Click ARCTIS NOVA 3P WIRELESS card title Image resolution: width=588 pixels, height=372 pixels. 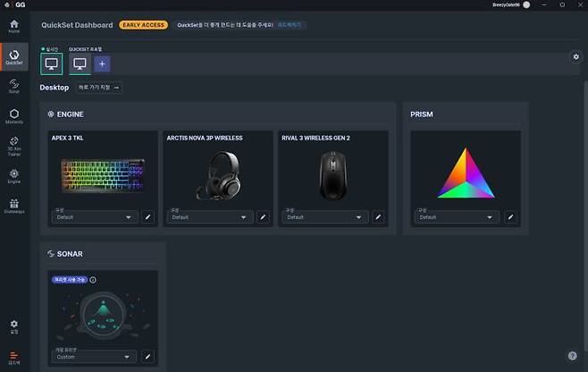[x=205, y=138]
